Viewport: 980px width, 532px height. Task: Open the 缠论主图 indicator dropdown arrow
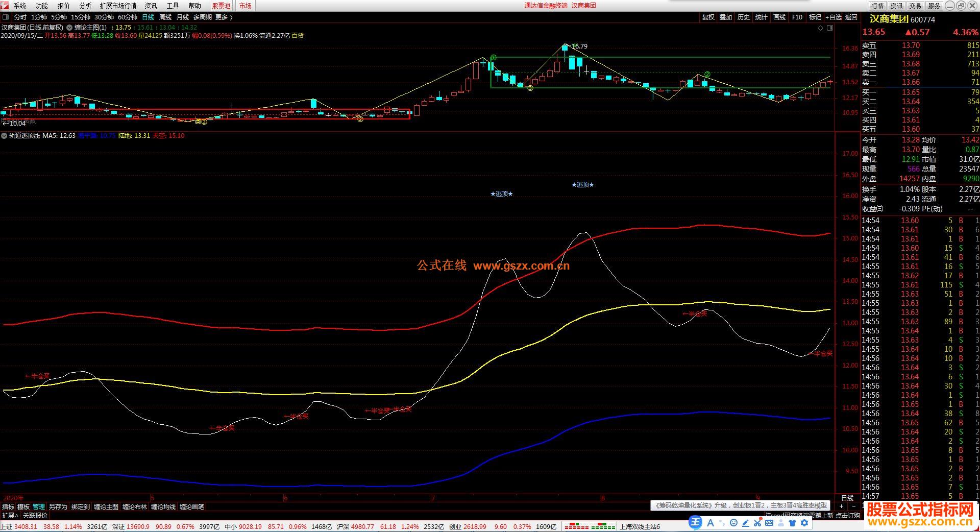point(69,28)
